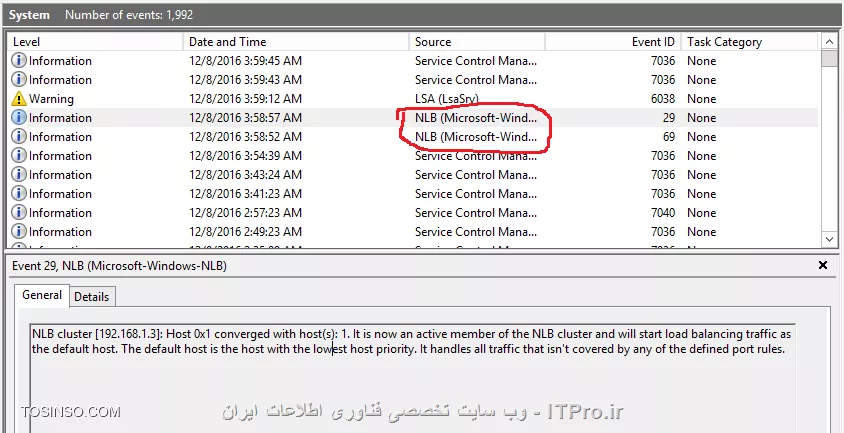Switch to the Details tab
The height and width of the screenshot is (433, 844).
pos(92,297)
